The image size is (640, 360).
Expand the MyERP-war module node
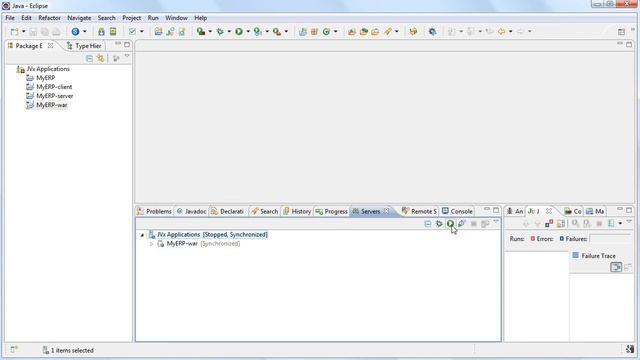tap(151, 244)
